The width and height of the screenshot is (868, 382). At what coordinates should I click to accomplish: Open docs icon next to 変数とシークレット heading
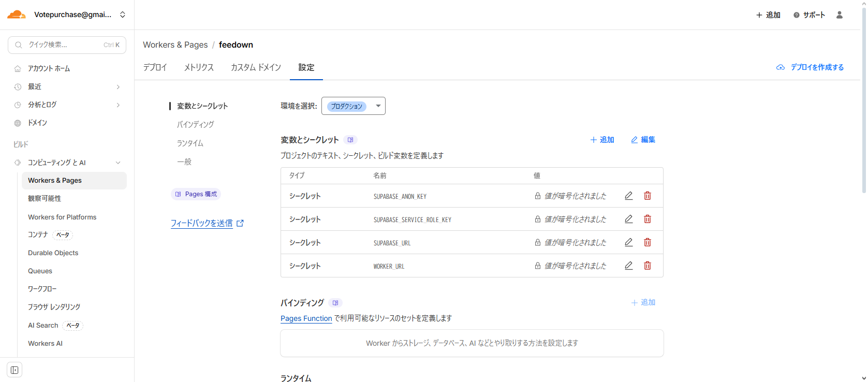350,140
